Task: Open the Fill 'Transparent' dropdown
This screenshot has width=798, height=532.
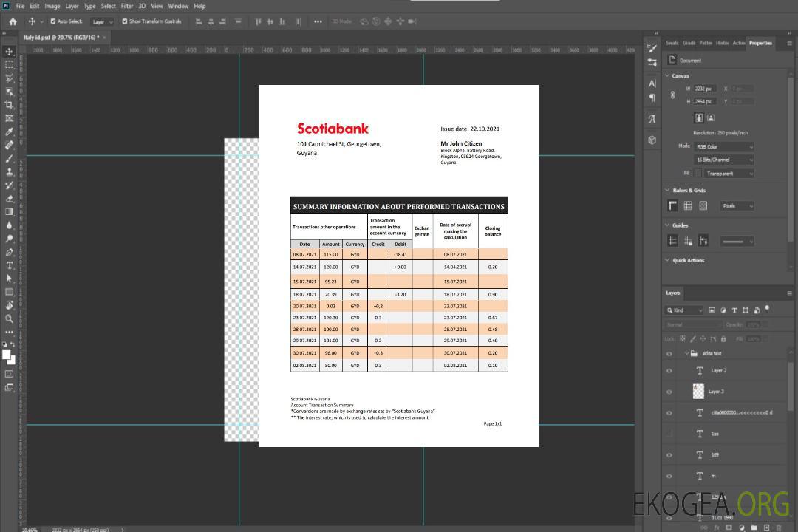Action: click(x=729, y=174)
